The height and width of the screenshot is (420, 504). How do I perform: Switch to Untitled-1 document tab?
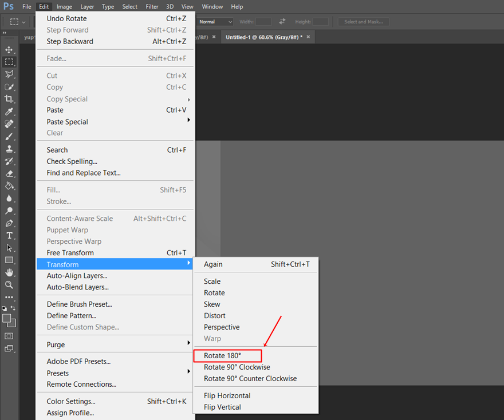263,37
